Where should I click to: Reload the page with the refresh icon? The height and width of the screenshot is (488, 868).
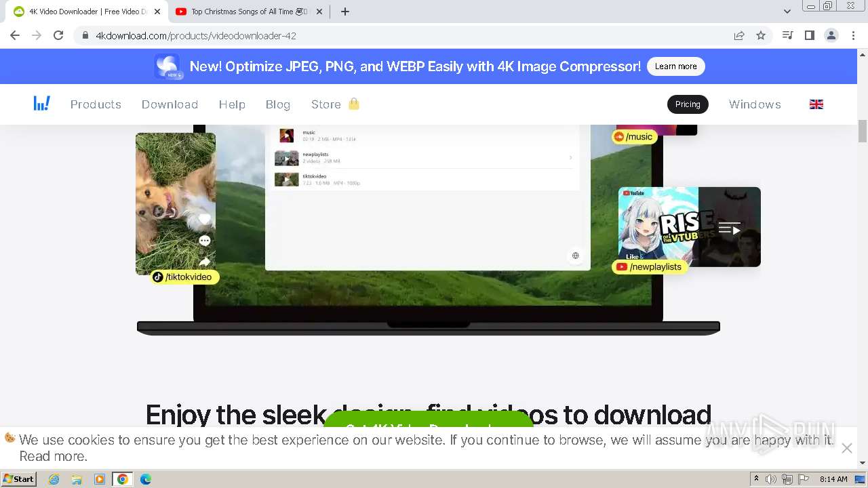tap(58, 35)
